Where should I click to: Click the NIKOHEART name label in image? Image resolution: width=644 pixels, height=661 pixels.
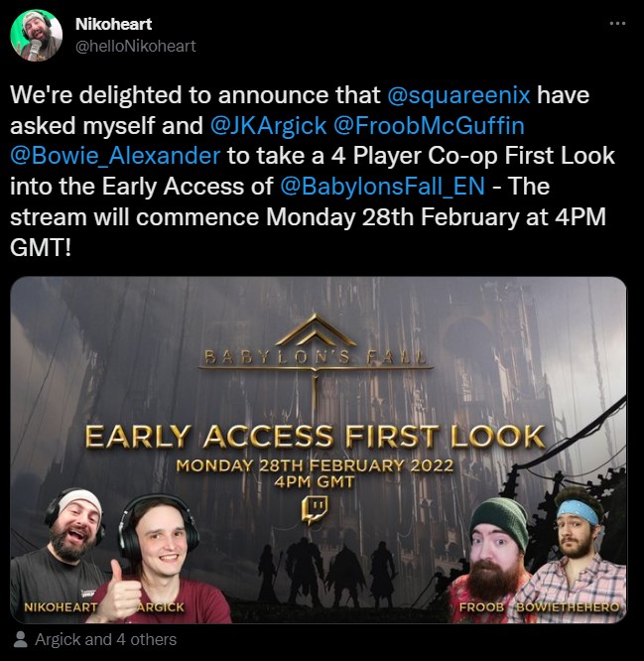coord(61,607)
